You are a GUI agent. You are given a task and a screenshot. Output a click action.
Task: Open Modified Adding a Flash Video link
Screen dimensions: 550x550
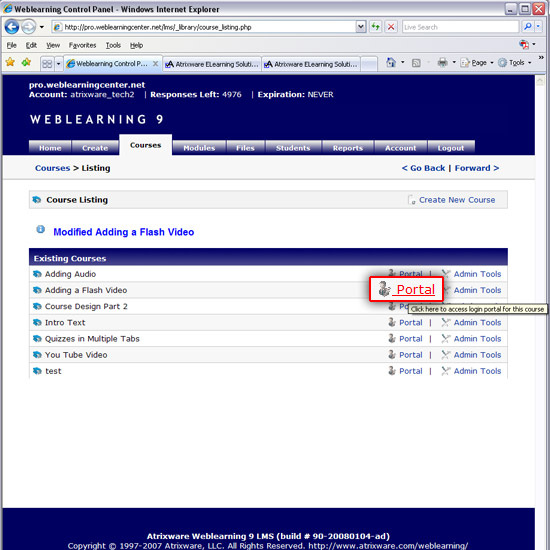coord(123,232)
